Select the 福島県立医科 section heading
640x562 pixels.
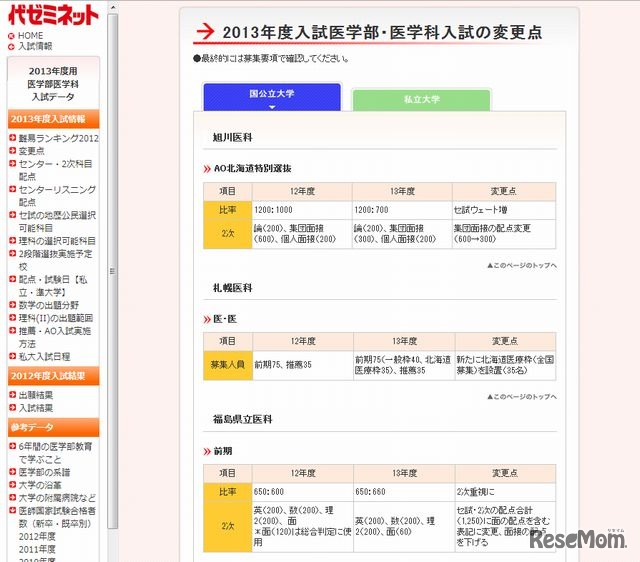coord(242,419)
